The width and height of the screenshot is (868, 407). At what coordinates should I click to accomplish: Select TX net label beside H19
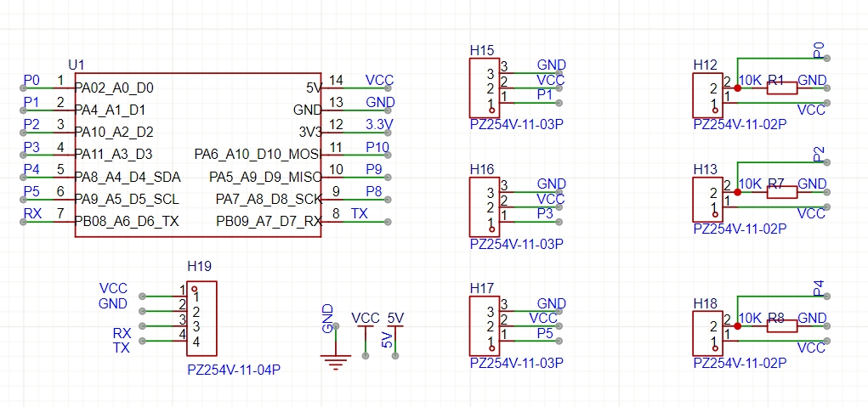point(122,348)
